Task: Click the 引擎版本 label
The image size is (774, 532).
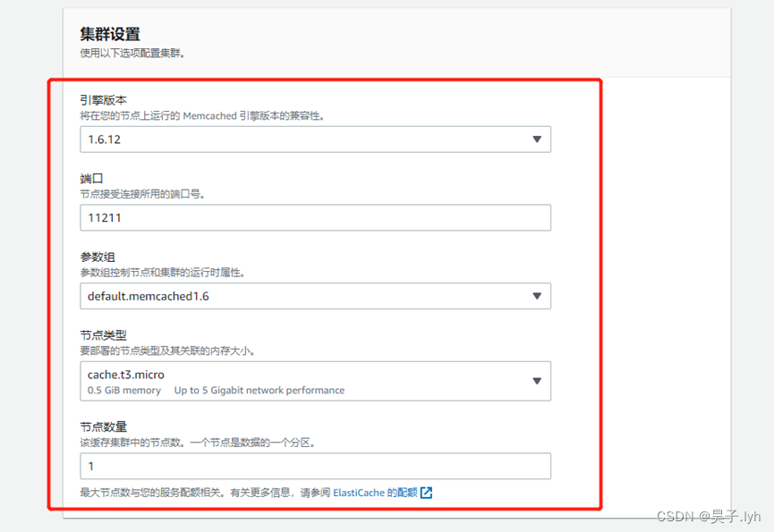Action: coord(103,100)
